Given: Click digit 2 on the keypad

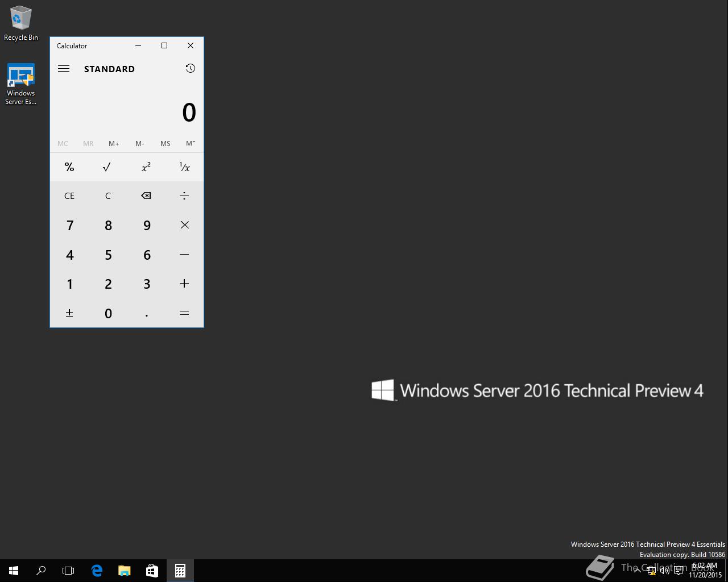Looking at the screenshot, I should [107, 284].
